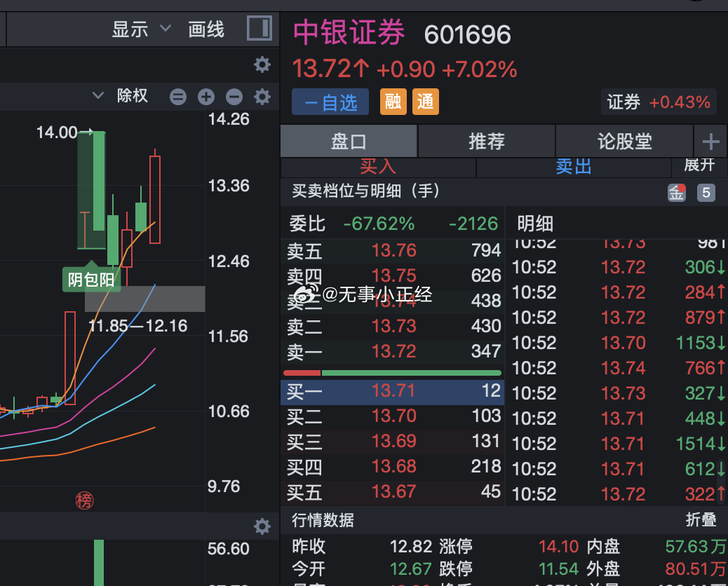The width and height of the screenshot is (728, 586).
Task: Select the 买三 13.69 bid row
Action: pyautogui.click(x=392, y=442)
